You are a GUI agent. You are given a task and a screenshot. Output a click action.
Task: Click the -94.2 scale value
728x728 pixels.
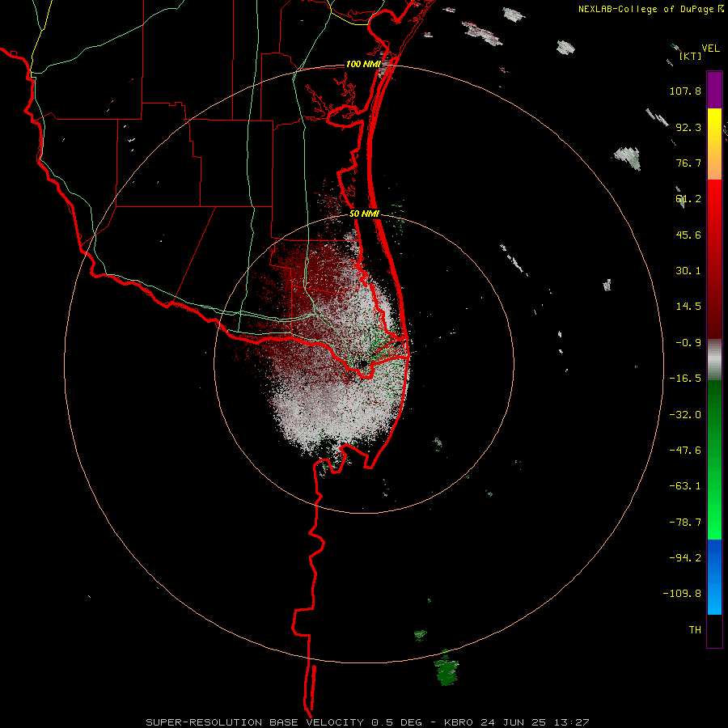[685, 558]
